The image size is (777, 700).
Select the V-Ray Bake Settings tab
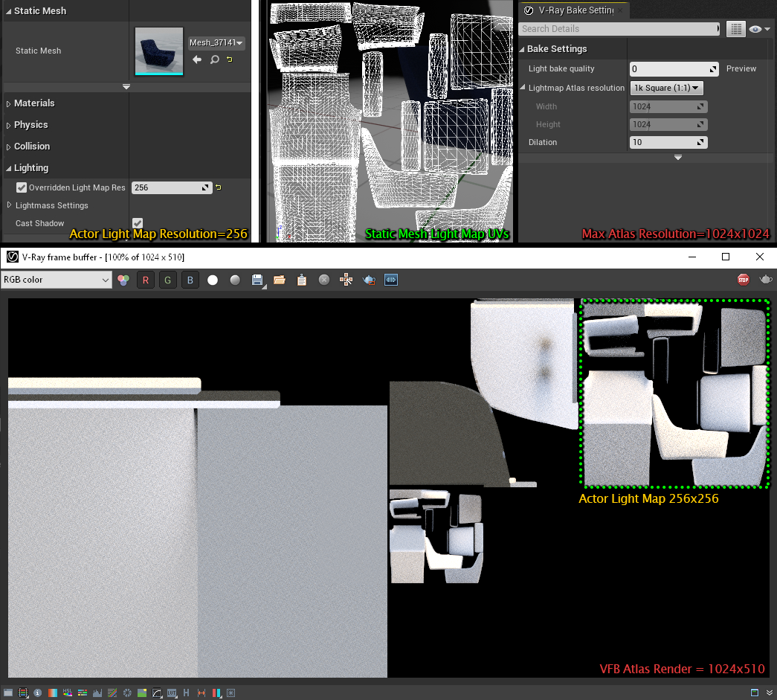573,10
